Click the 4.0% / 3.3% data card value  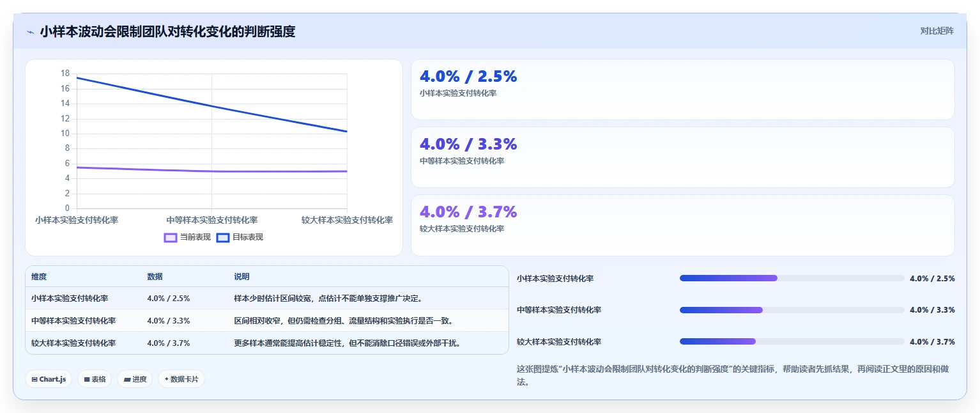[468, 144]
